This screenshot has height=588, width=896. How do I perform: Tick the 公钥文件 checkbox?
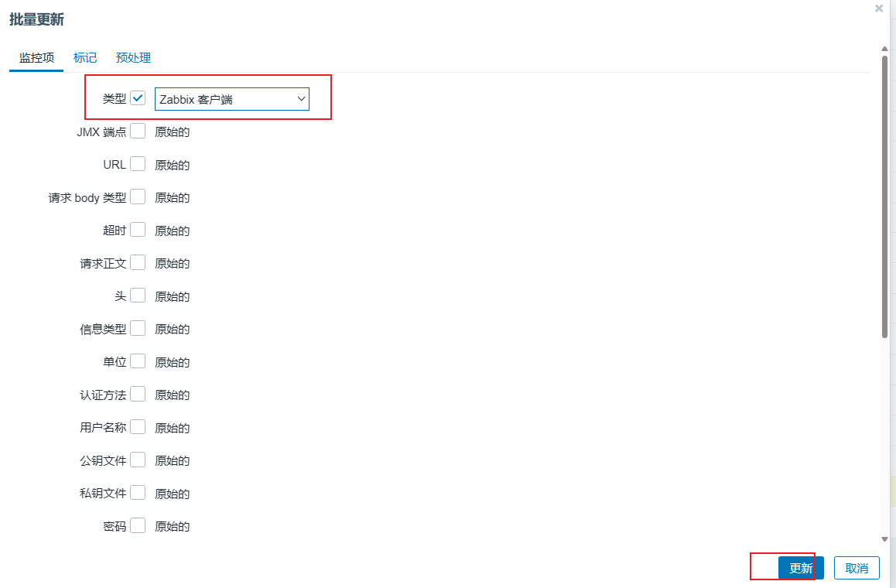coord(138,460)
